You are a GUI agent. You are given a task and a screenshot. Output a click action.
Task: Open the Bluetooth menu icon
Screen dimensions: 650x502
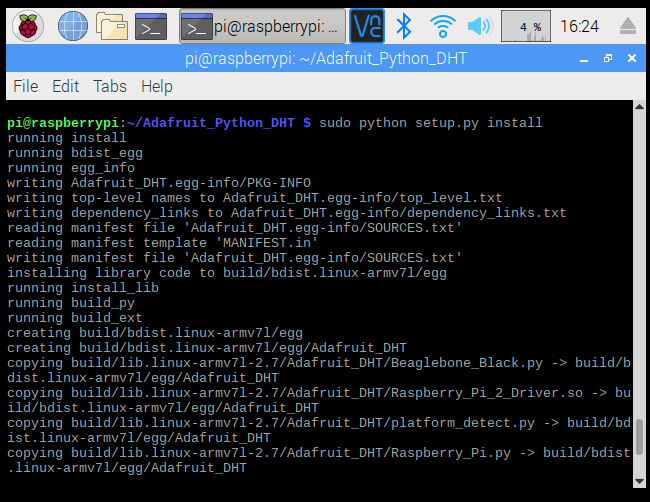point(403,27)
